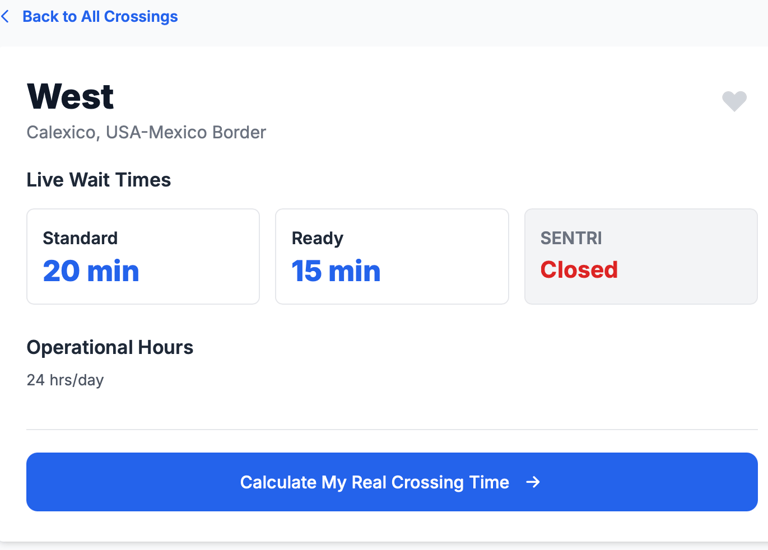768x550 pixels.
Task: Click Calculate My Real Crossing Time button
Action: 392,482
